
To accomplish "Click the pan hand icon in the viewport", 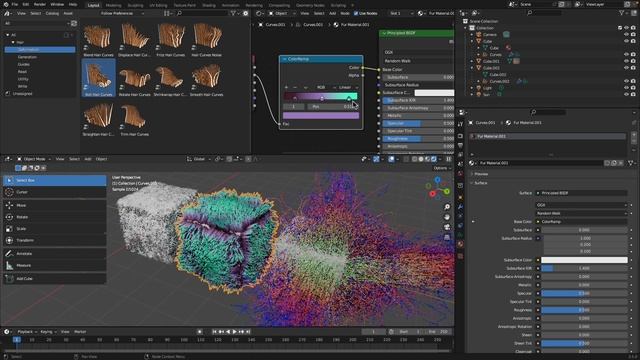I will 447,217.
